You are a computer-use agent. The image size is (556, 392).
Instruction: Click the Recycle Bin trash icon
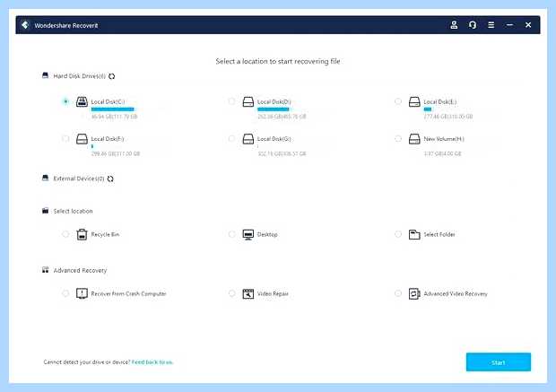click(82, 234)
